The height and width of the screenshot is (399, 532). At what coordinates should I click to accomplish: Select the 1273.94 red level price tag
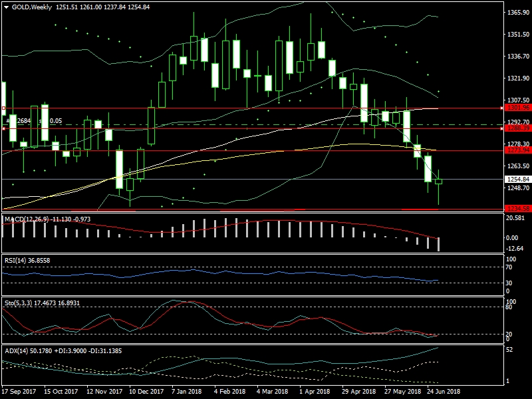517,150
